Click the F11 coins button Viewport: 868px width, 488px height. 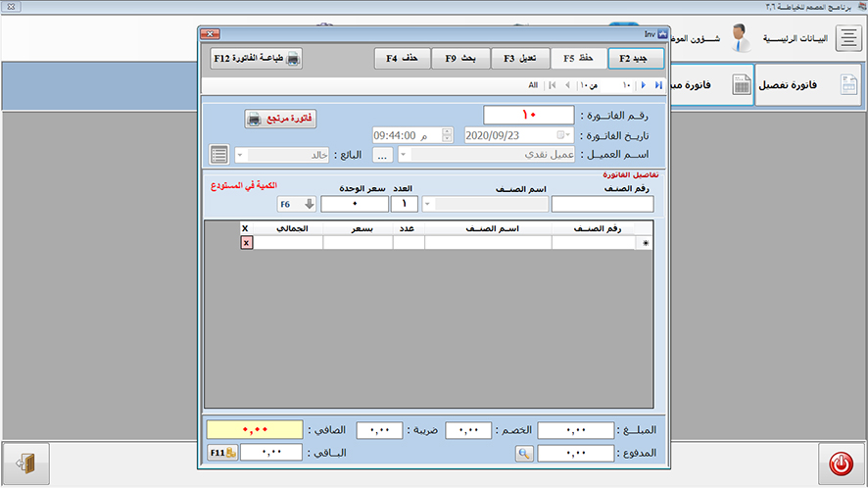point(222,453)
